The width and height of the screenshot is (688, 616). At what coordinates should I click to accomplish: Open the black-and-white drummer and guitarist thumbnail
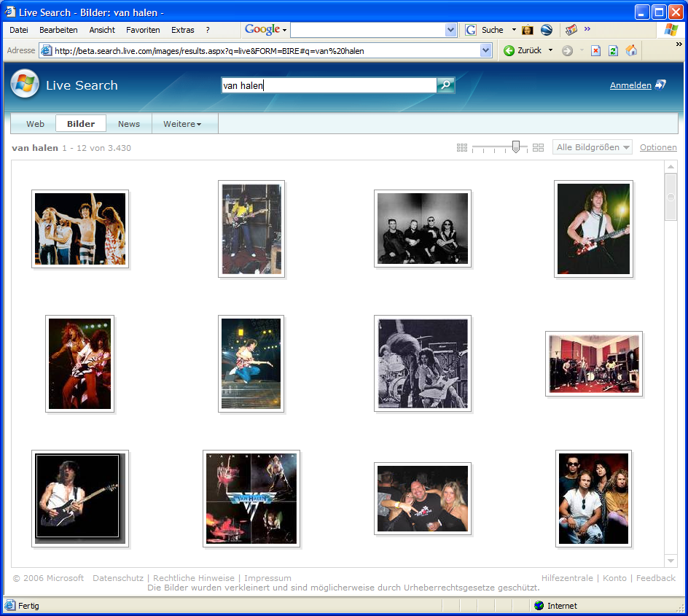click(423, 363)
